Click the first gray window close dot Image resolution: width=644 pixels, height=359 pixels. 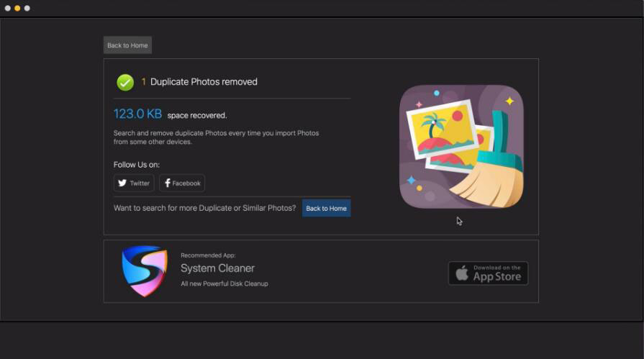coord(7,8)
